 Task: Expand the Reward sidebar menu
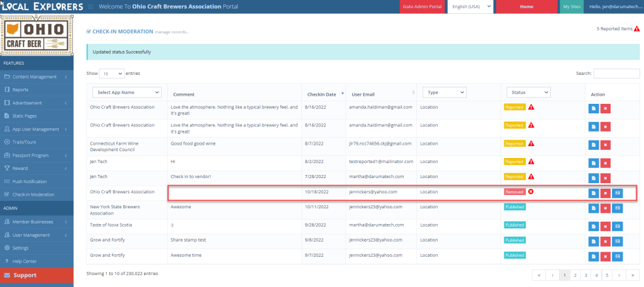point(37,168)
